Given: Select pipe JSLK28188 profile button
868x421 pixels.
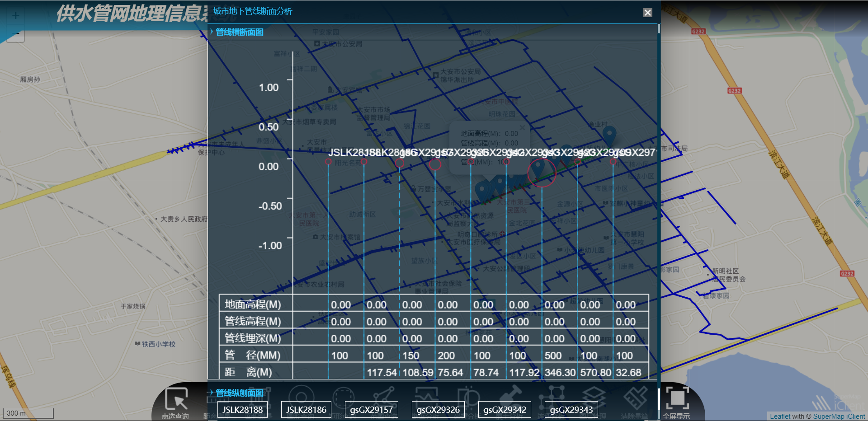Looking at the screenshot, I should (242, 410).
